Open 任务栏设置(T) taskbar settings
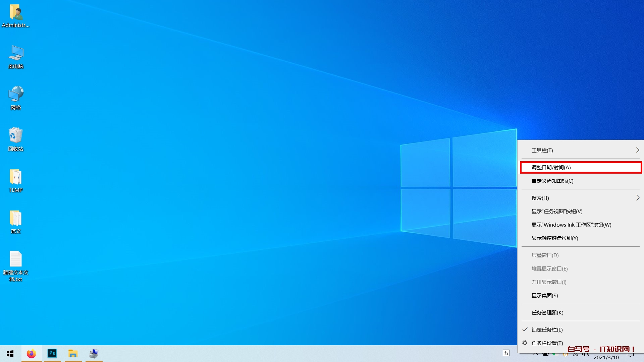The height and width of the screenshot is (362, 644). 547,343
